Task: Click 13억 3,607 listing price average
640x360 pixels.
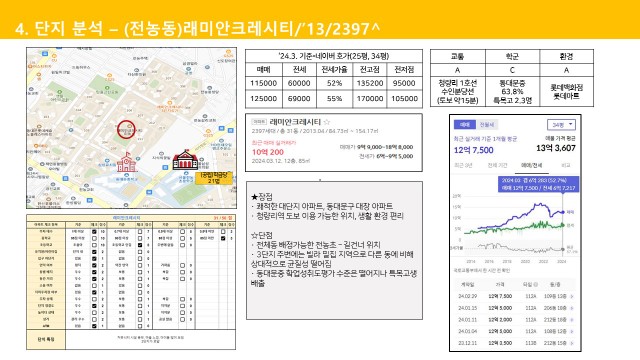Action: [556, 148]
